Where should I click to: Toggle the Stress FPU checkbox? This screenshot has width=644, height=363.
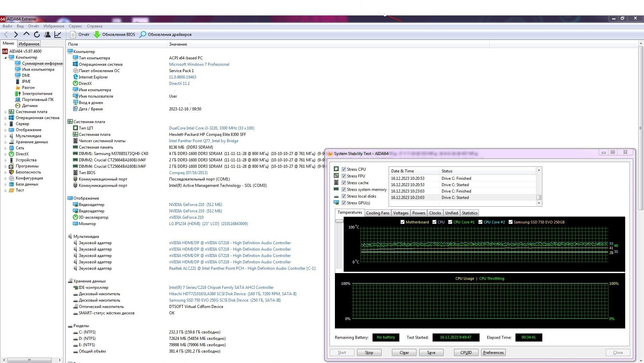click(x=344, y=176)
